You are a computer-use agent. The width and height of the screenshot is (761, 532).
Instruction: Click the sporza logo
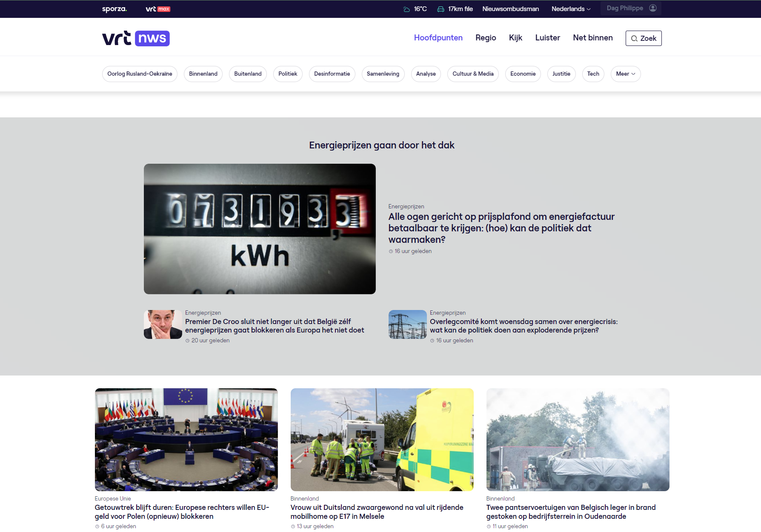tap(114, 9)
